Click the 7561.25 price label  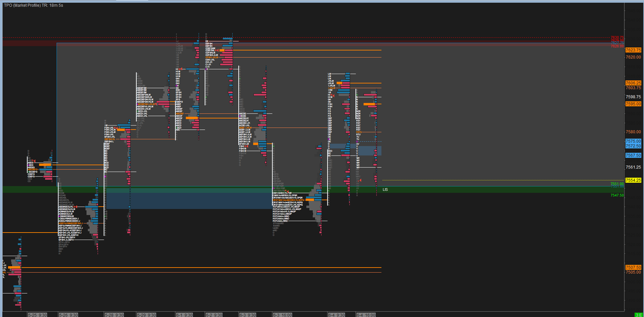click(x=633, y=167)
